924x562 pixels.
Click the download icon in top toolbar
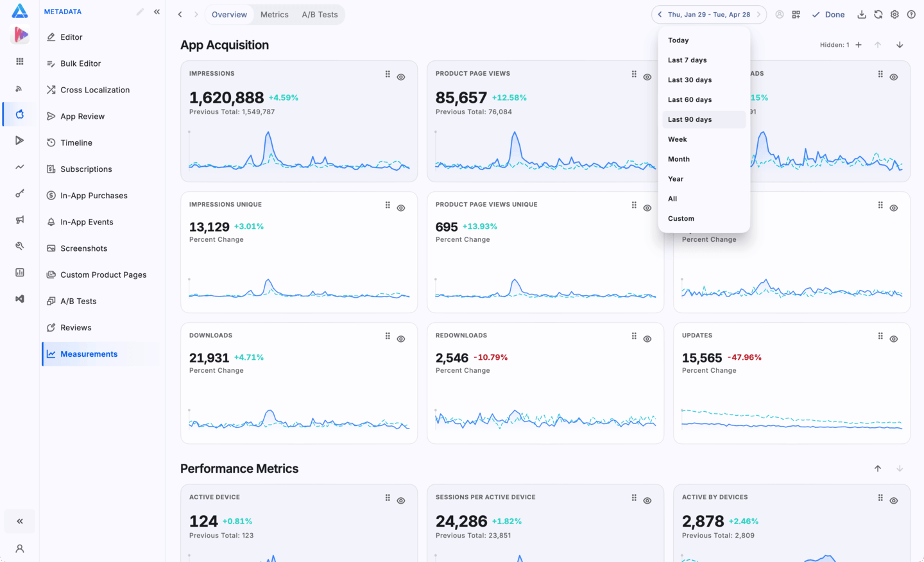pos(862,15)
